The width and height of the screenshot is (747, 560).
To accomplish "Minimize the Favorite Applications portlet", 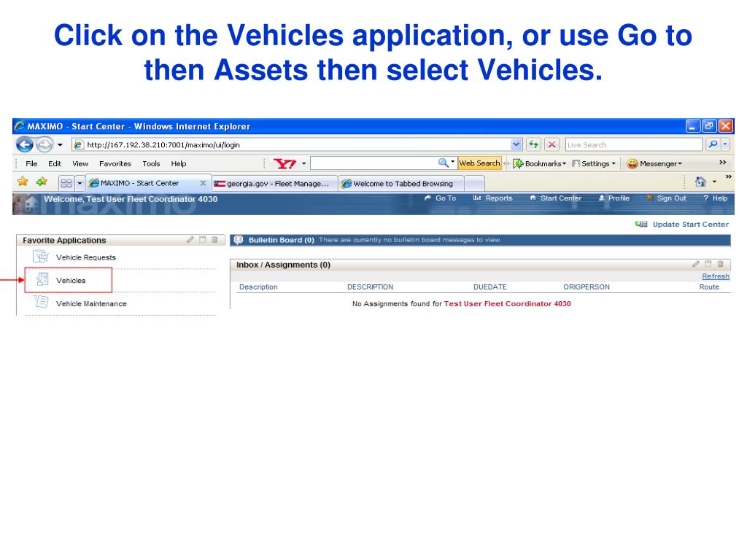I will point(203,239).
